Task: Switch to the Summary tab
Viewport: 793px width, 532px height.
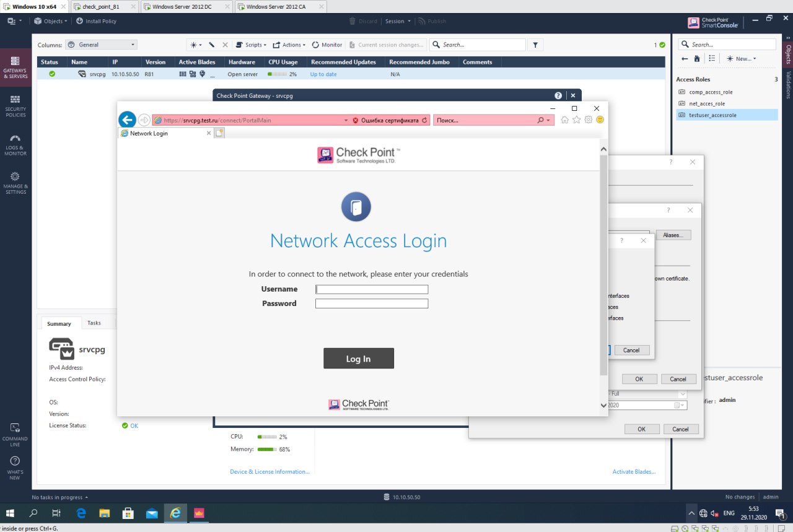Action: click(59, 323)
